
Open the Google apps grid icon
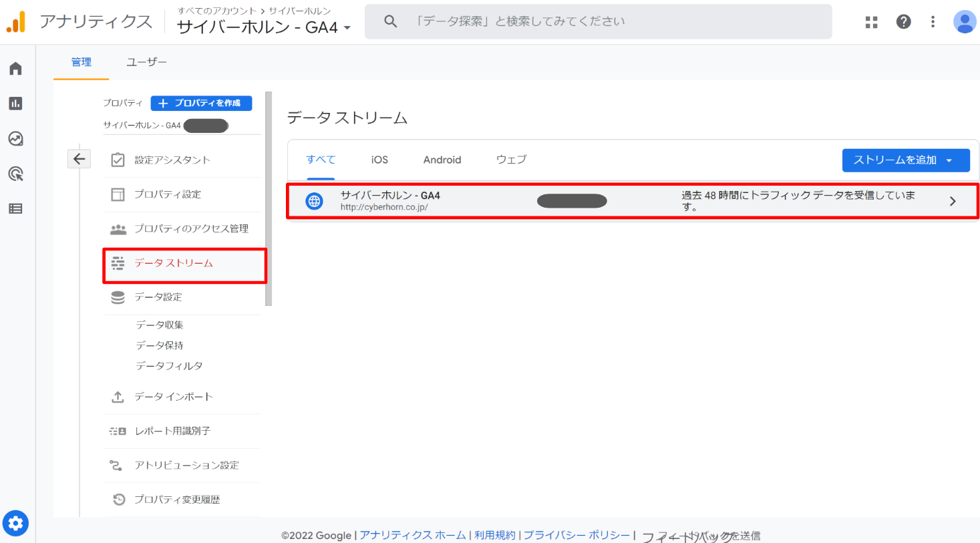pos(871,22)
